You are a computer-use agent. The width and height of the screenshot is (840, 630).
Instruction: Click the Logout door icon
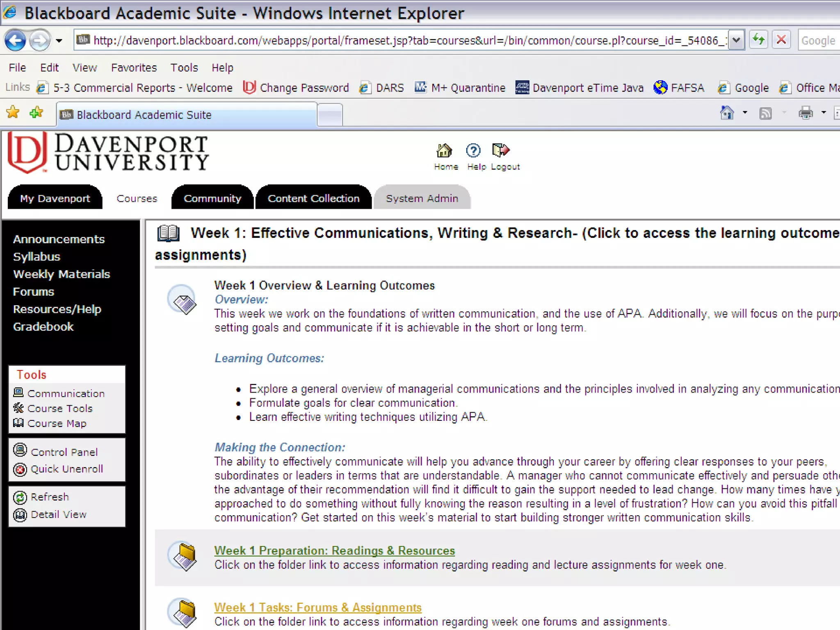(500, 151)
